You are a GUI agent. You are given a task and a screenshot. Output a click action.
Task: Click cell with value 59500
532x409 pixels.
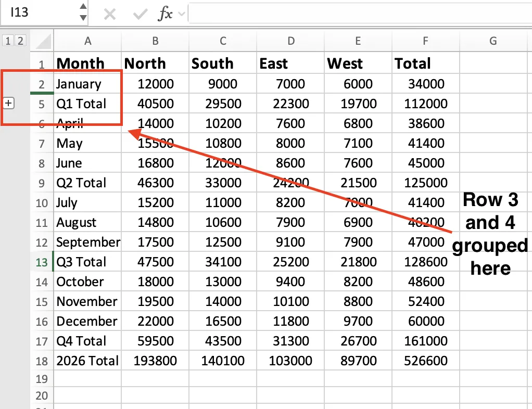[155, 341]
